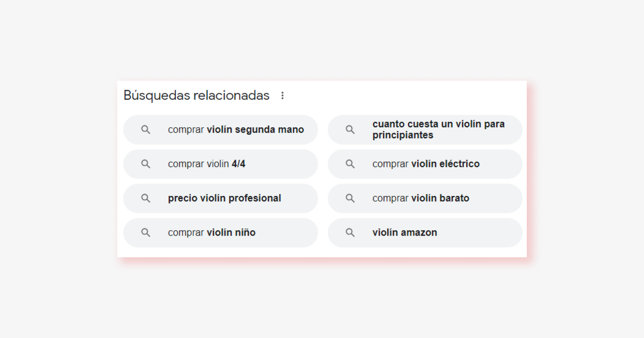644x338 pixels.
Task: Click the search icon beside "comprar violín eléctrico"
Action: [350, 164]
